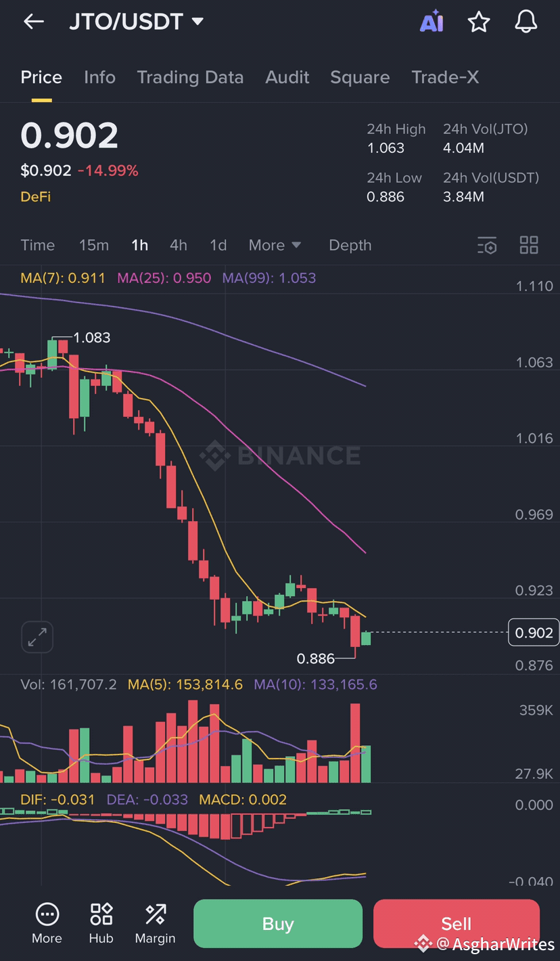This screenshot has height=961, width=560.
Task: Open the notifications bell
Action: tap(526, 21)
